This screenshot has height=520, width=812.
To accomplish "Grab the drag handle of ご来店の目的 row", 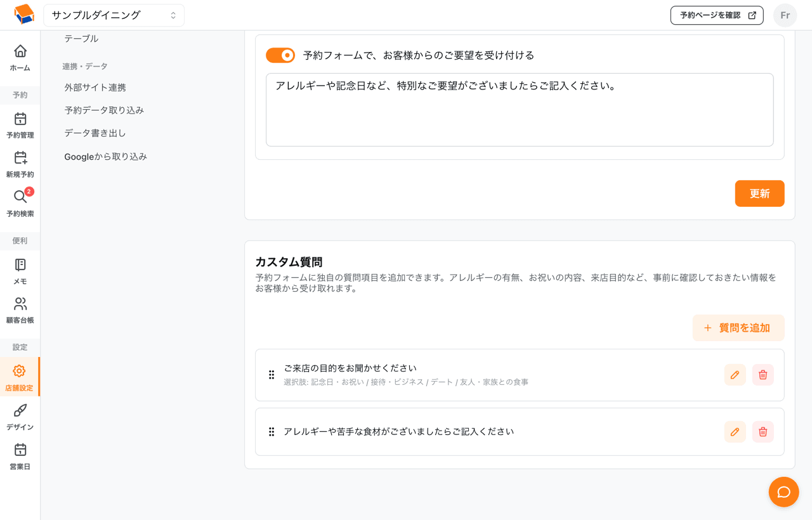I will (x=272, y=375).
